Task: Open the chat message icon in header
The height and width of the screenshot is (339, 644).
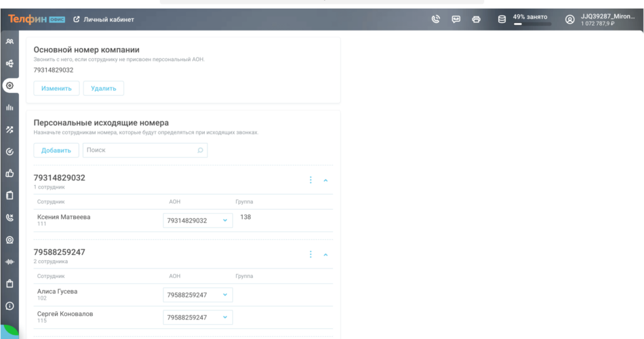Action: [x=456, y=19]
